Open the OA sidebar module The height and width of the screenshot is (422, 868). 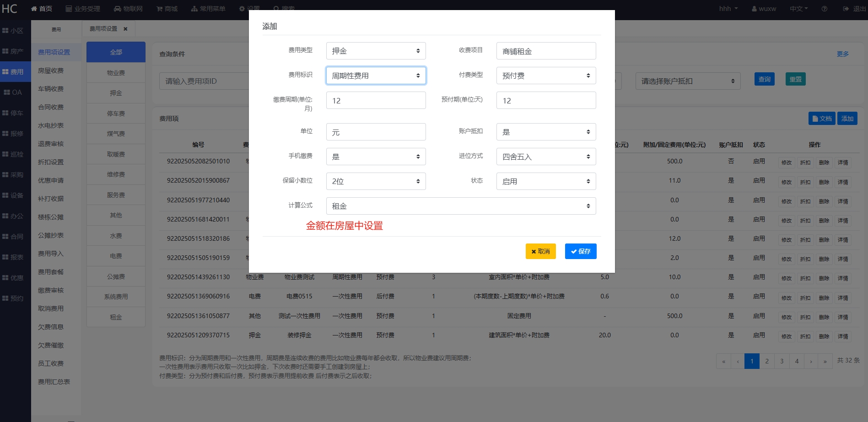click(15, 92)
